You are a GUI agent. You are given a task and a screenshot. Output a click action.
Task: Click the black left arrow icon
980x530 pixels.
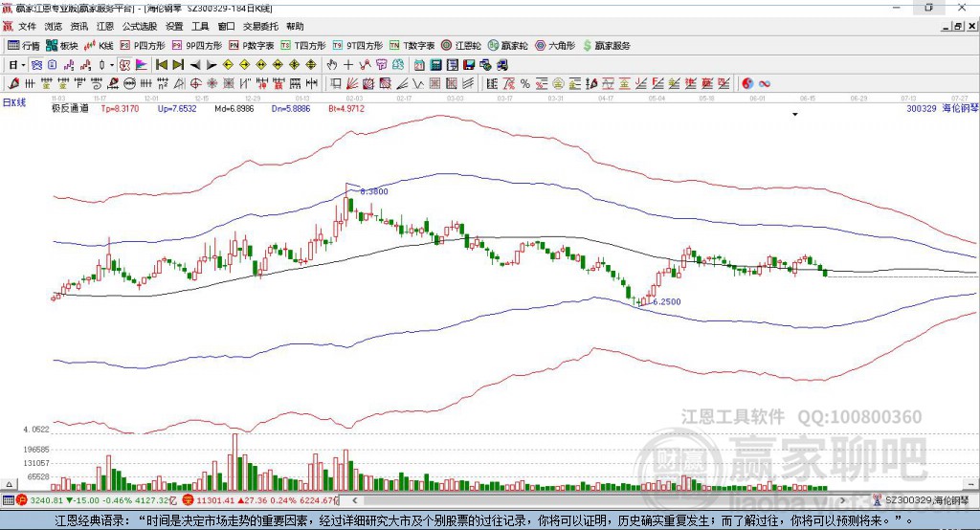click(195, 65)
